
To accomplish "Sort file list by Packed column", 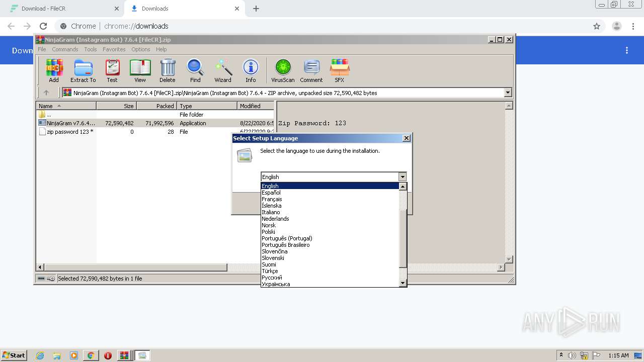I will click(156, 106).
